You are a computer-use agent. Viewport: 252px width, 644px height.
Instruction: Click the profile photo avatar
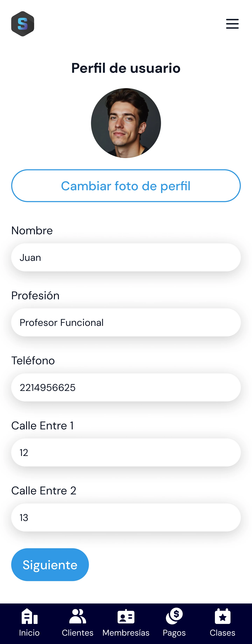point(126,123)
